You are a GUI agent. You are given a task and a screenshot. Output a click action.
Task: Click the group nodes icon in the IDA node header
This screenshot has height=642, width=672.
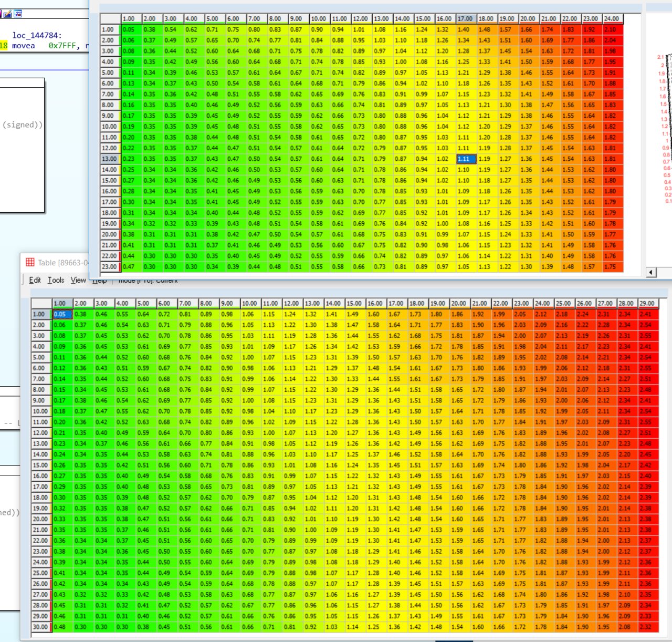tap(17, 14)
